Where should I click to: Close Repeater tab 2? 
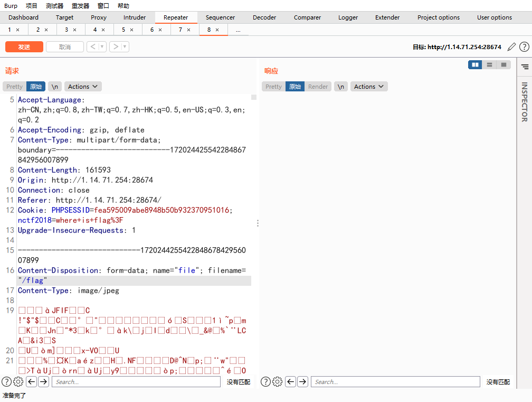[x=46, y=30]
